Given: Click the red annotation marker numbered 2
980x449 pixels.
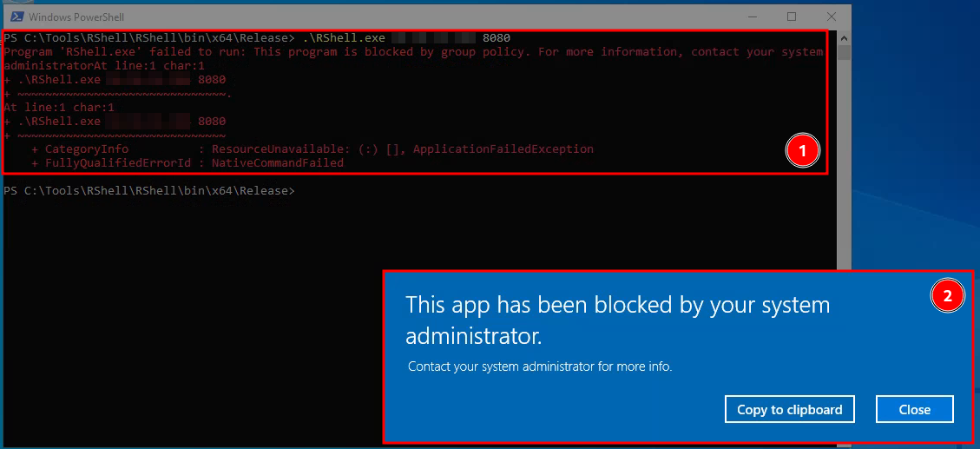Looking at the screenshot, I should pyautogui.click(x=947, y=296).
